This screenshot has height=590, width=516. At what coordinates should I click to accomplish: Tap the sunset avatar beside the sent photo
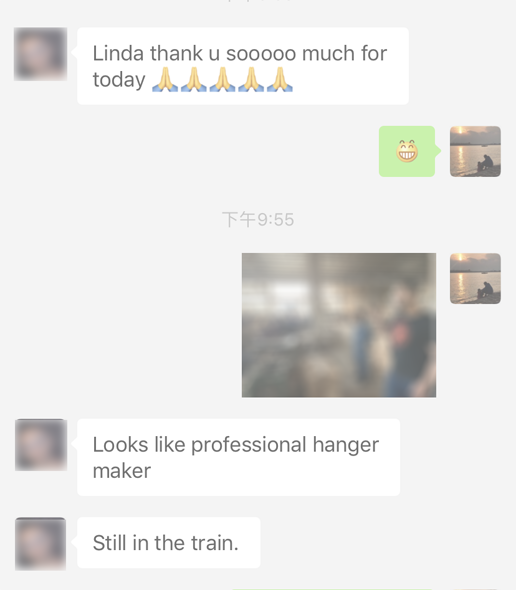click(x=475, y=278)
